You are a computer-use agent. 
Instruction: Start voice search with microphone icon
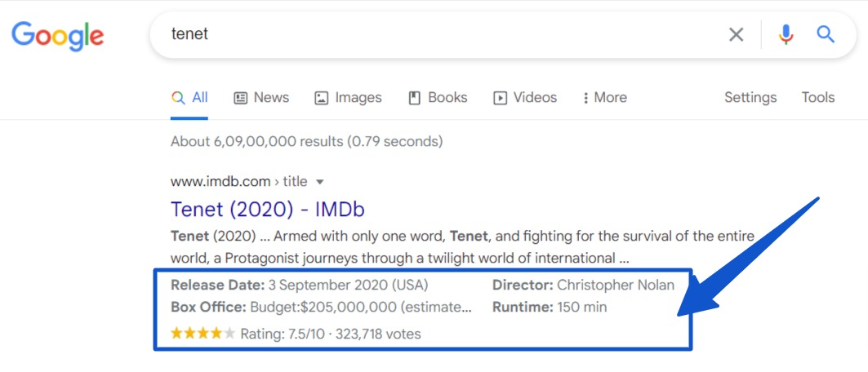[x=786, y=35]
